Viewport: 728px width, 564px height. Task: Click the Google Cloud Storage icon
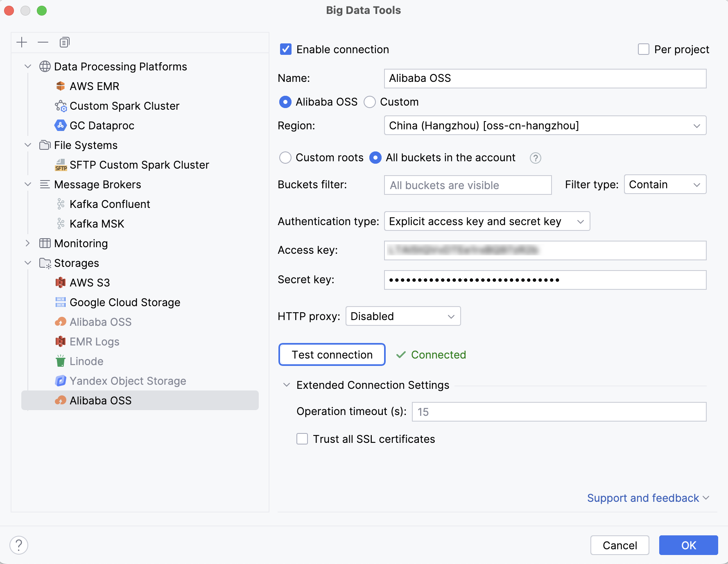pyautogui.click(x=61, y=302)
